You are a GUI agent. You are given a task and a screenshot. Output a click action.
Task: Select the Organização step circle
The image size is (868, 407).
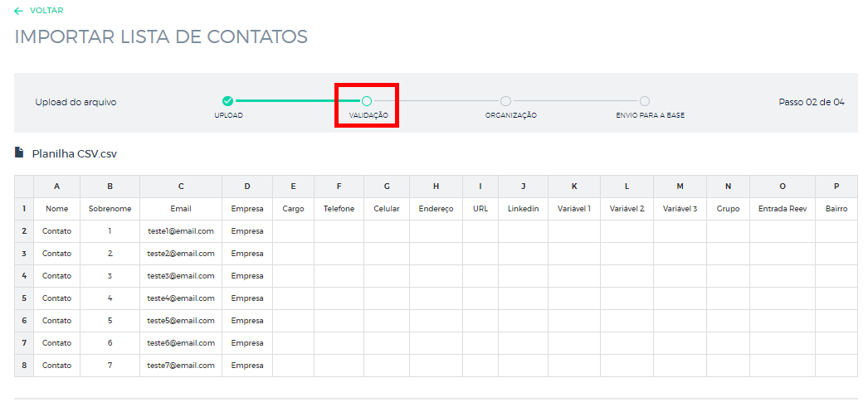click(505, 101)
